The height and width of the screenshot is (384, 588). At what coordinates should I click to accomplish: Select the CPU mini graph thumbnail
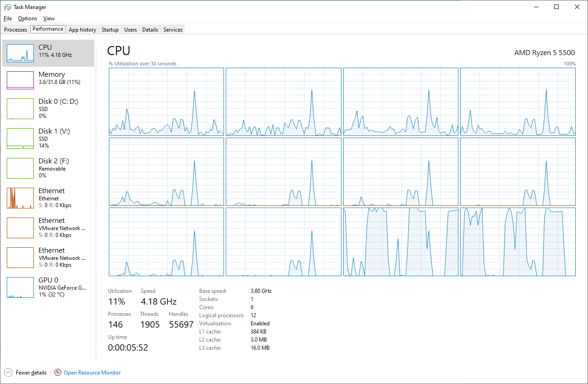(x=20, y=53)
